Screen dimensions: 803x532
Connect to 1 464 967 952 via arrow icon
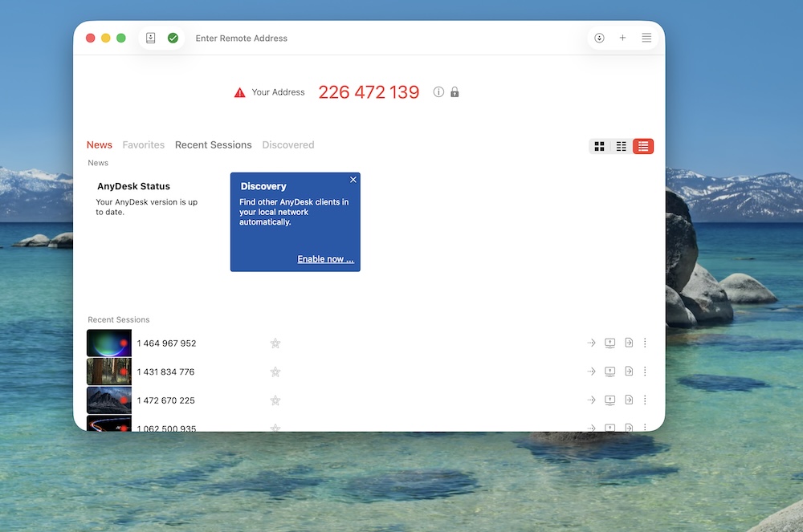coord(592,343)
